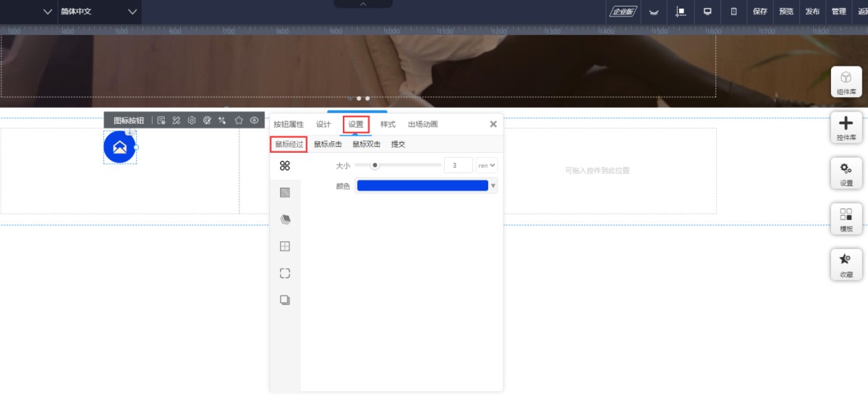Open the 收藏 favorites panel
The height and width of the screenshot is (399, 868).
(846, 264)
